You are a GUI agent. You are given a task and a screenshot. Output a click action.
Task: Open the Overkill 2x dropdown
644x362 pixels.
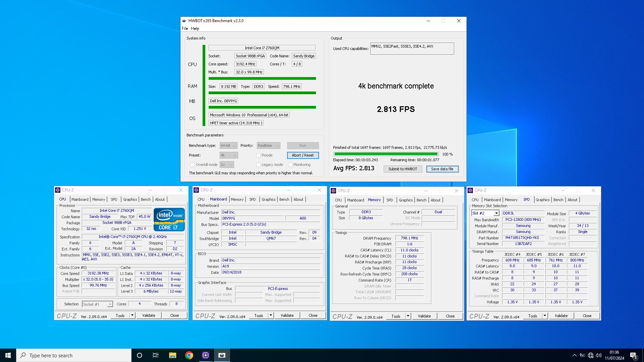point(227,165)
